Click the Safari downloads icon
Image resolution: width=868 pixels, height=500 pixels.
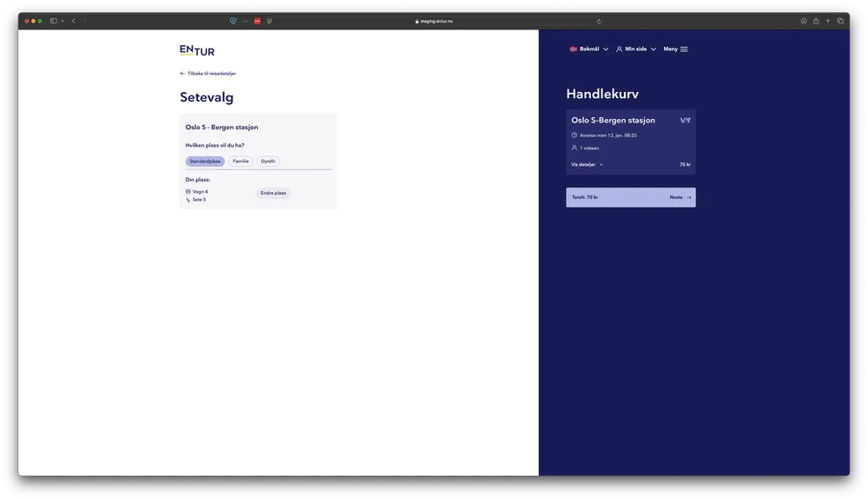804,21
